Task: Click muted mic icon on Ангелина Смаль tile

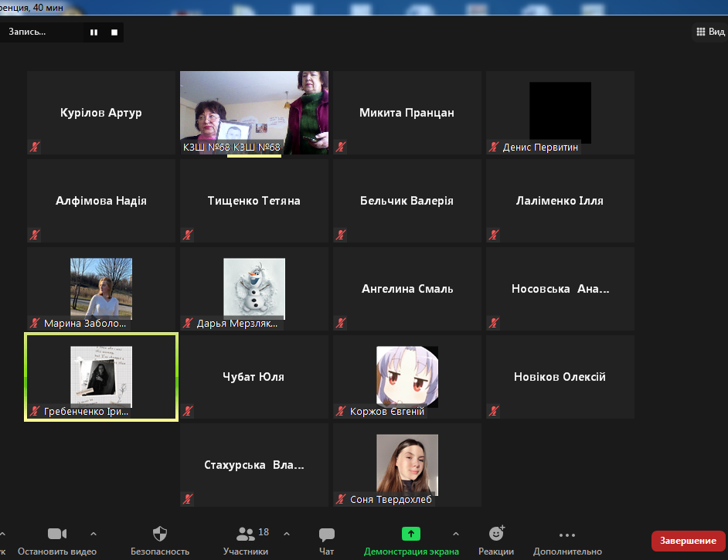Action: click(341, 323)
